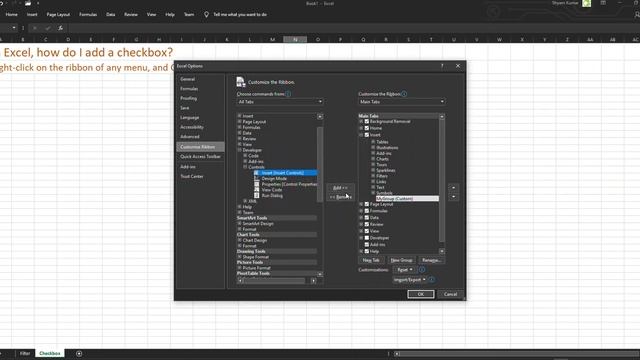Image resolution: width=640 pixels, height=360 pixels.
Task: Click the question mark help icon in dialog
Action: click(x=442, y=66)
